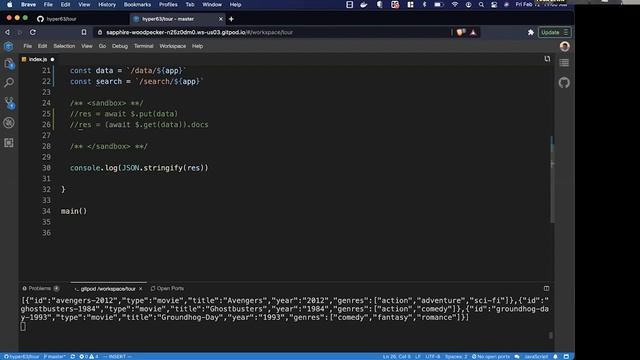The image size is (640, 360).
Task: Open a new browser tab with the plus icon
Action: [231, 19]
